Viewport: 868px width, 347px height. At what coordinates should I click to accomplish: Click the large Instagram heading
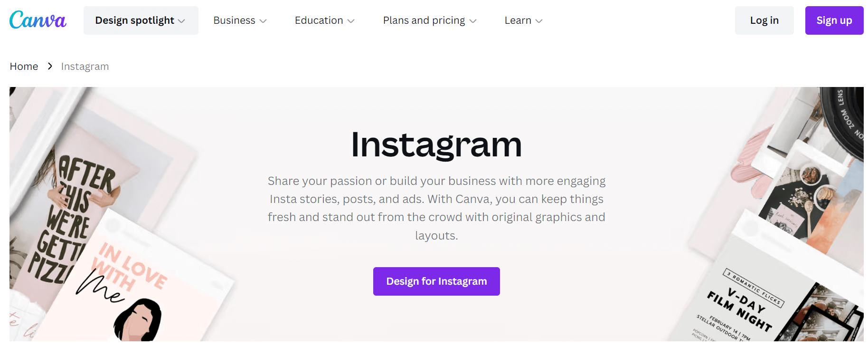[436, 145]
